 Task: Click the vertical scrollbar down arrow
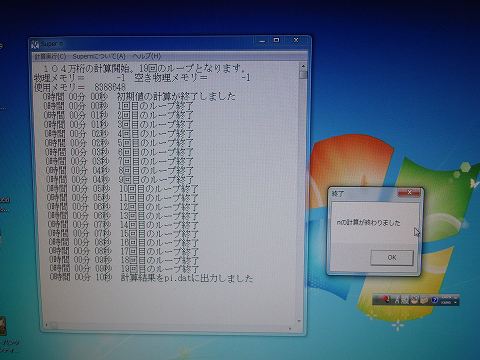click(x=299, y=321)
